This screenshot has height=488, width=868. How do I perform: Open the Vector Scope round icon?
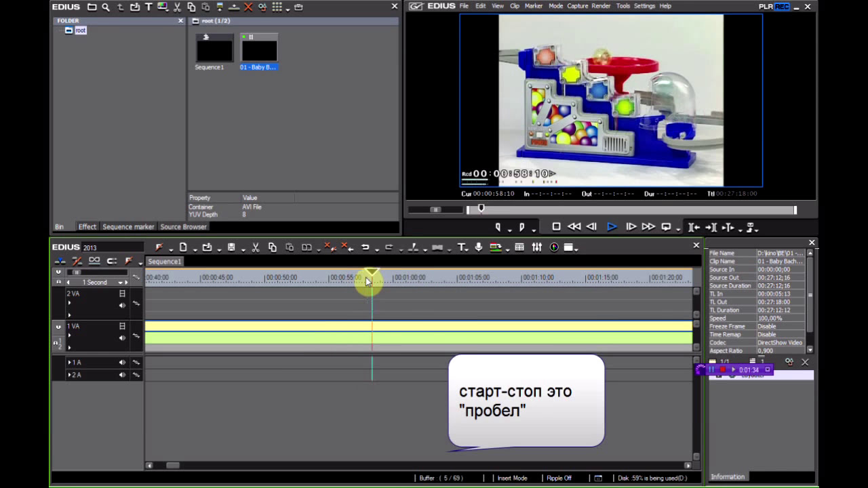click(x=554, y=247)
